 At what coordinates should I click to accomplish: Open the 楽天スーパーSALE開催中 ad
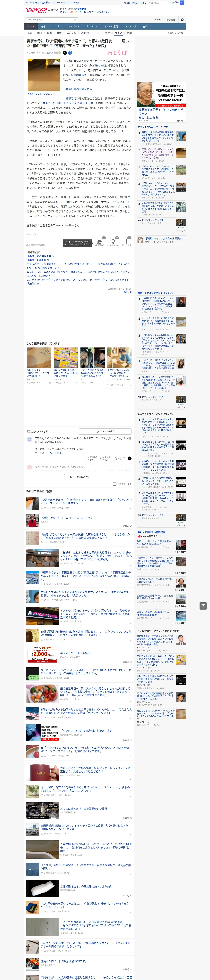(75, 653)
